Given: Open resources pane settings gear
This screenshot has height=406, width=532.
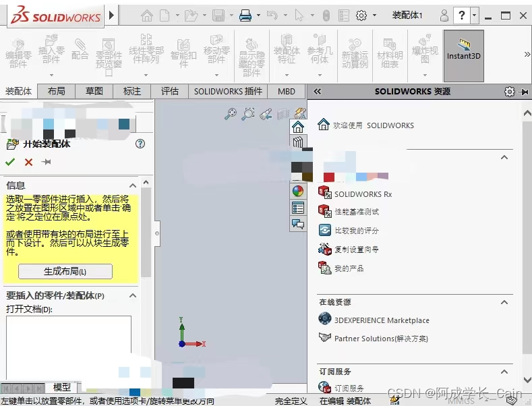Looking at the screenshot, I should coord(509,92).
